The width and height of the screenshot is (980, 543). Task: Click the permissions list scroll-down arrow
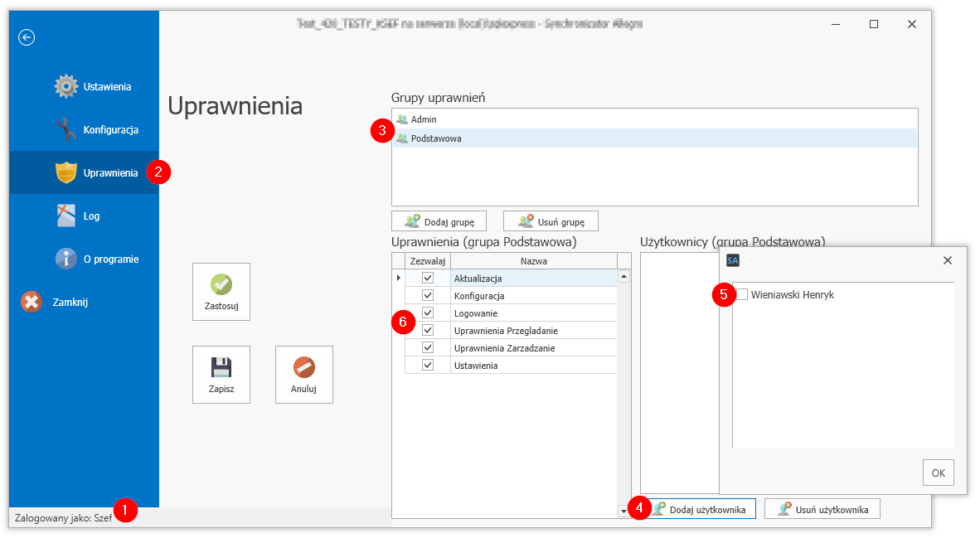pos(623,511)
